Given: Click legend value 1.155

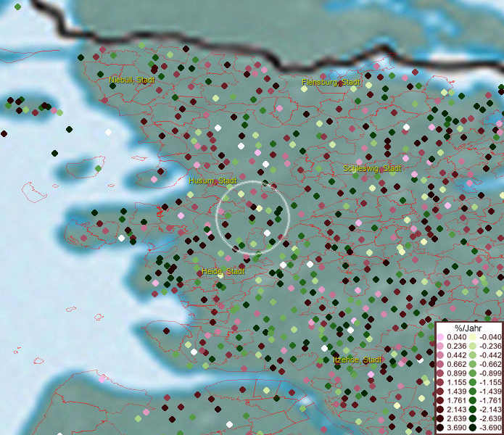Looking at the screenshot, I should point(456,382).
